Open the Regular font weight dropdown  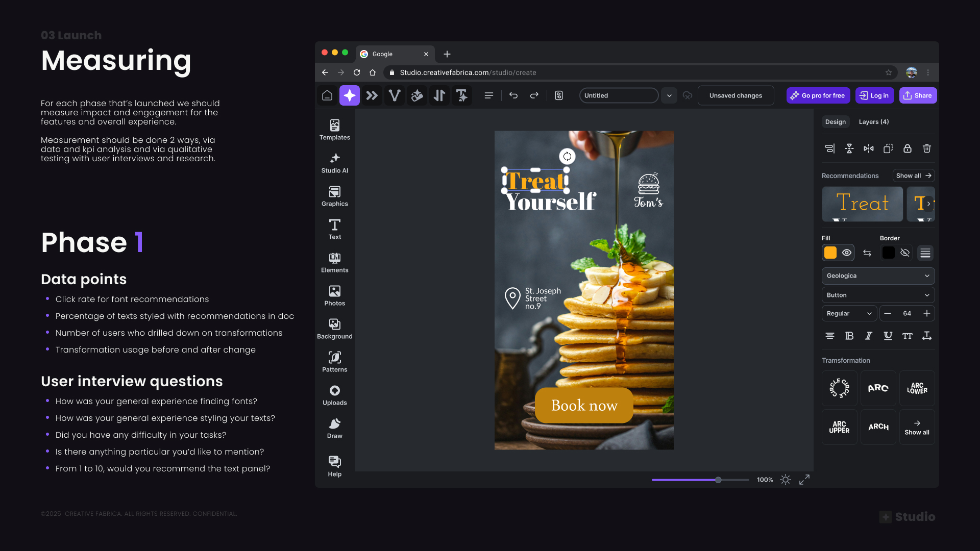pos(849,313)
